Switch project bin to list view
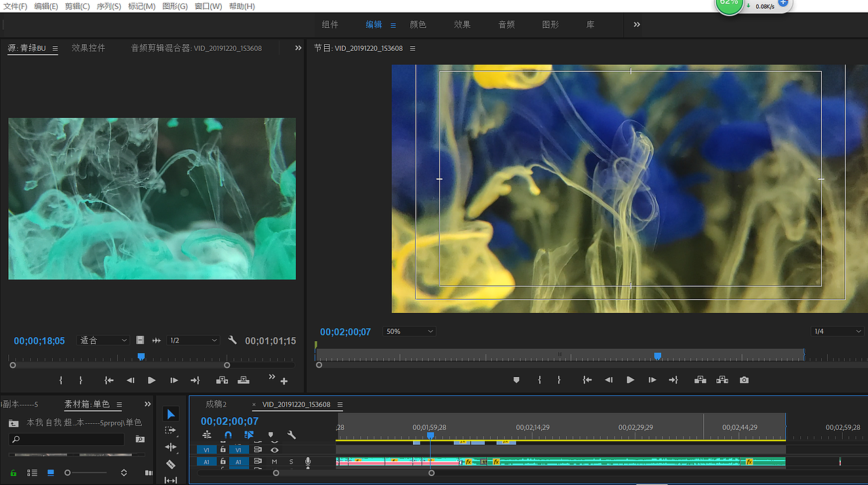Viewport: 868px width, 485px height. pyautogui.click(x=32, y=473)
